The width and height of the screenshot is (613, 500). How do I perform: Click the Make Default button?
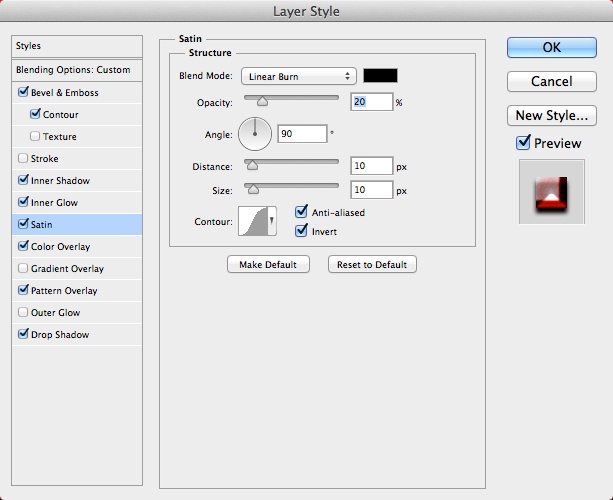pos(268,264)
